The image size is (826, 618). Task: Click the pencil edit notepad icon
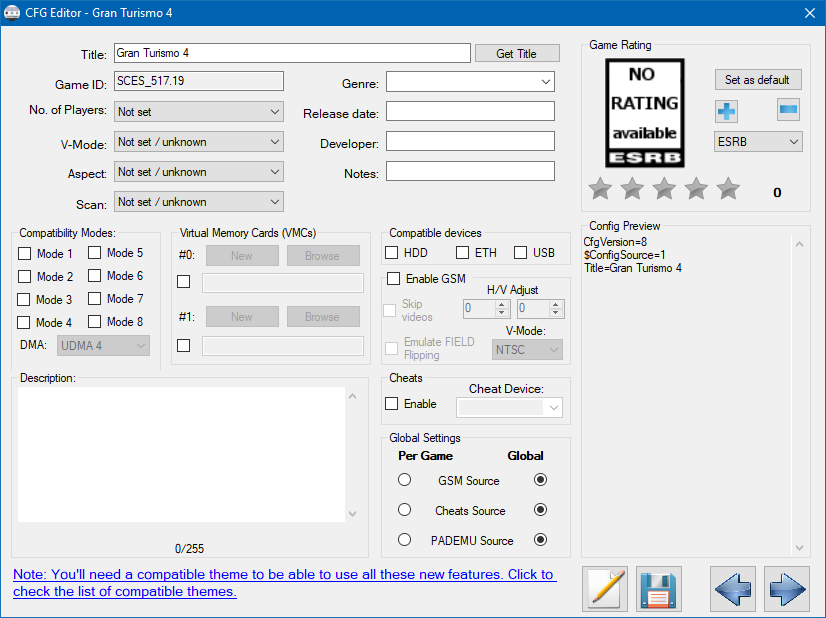[605, 588]
